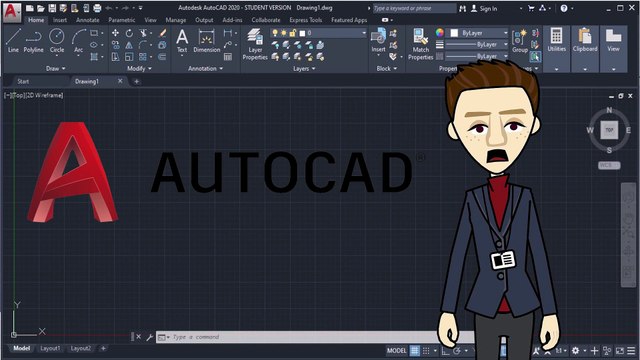Click the Move tool in Modify panel
This screenshot has height=360, width=640.
pos(116,33)
